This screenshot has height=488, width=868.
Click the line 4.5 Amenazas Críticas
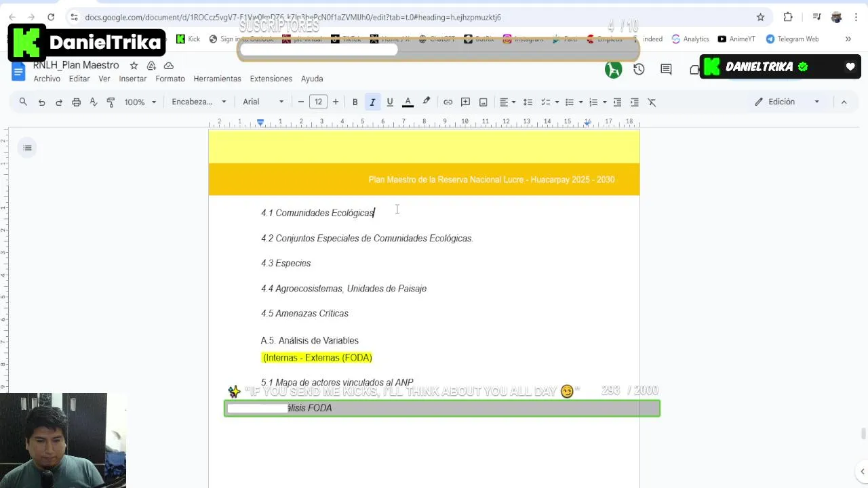304,313
